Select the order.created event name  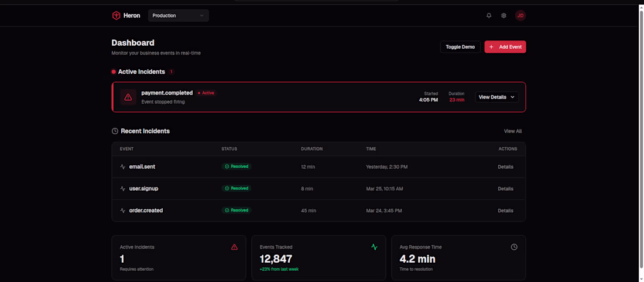(x=146, y=210)
